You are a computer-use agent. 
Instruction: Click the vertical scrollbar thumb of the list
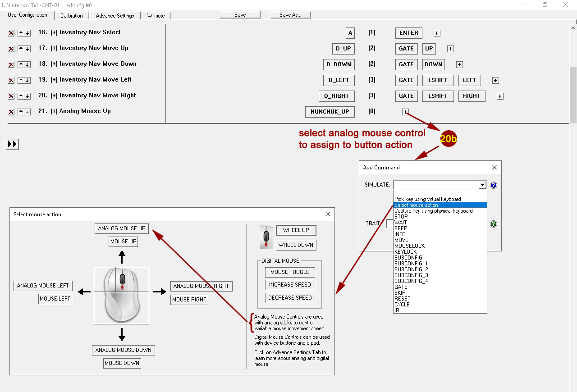573,95
